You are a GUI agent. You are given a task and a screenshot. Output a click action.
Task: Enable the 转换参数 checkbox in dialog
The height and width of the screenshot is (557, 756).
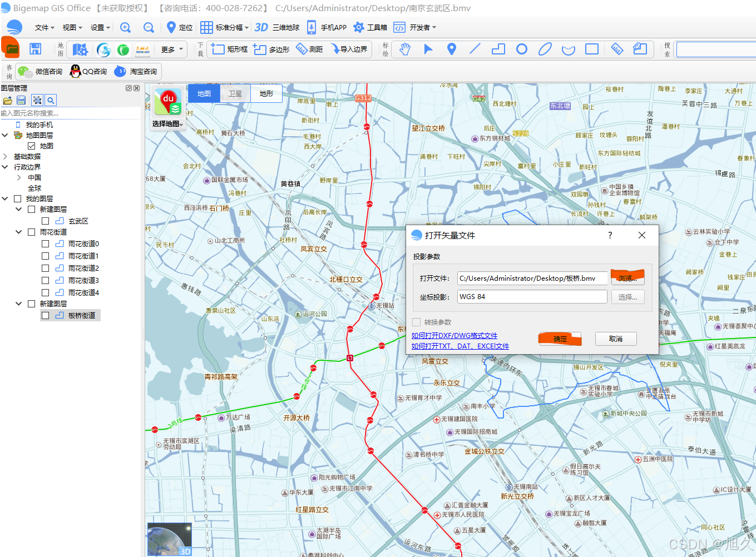[416, 322]
